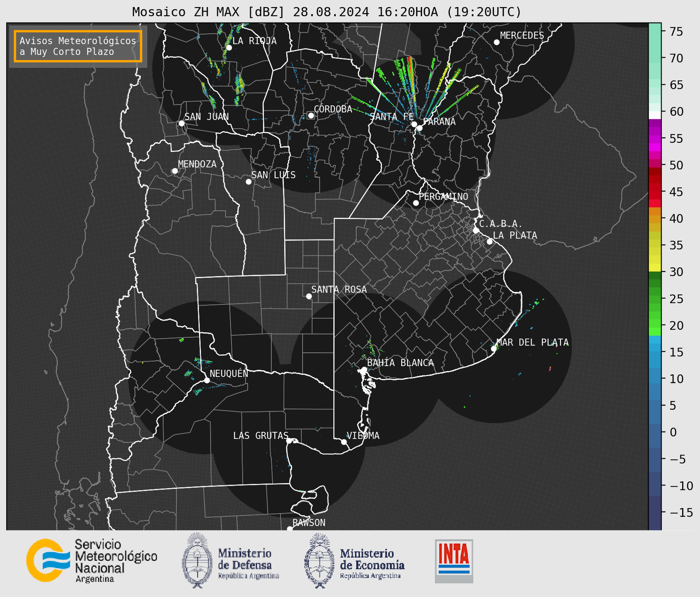Click the 'SAN LUIS' map label
700x597 pixels.
click(x=273, y=175)
